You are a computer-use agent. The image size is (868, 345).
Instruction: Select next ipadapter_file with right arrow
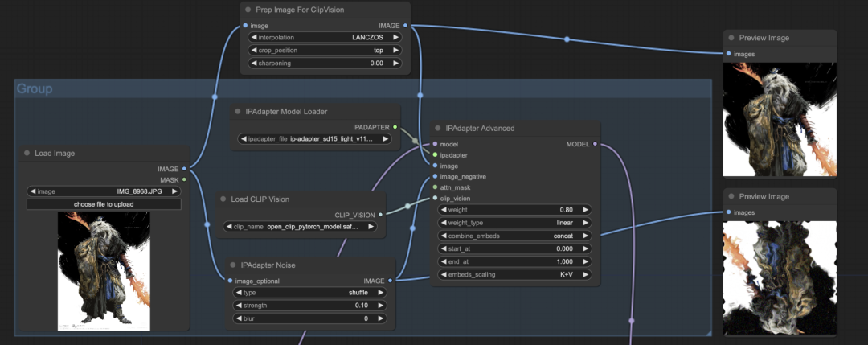coord(385,139)
